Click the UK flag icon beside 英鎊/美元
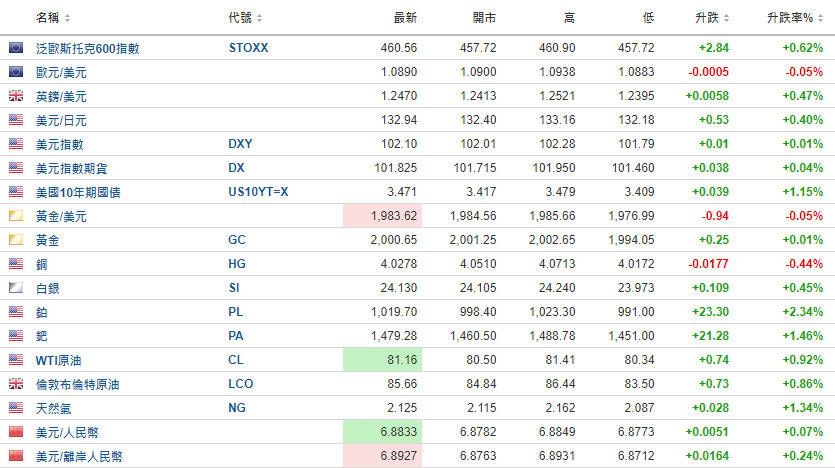The image size is (835, 468). pos(16,96)
